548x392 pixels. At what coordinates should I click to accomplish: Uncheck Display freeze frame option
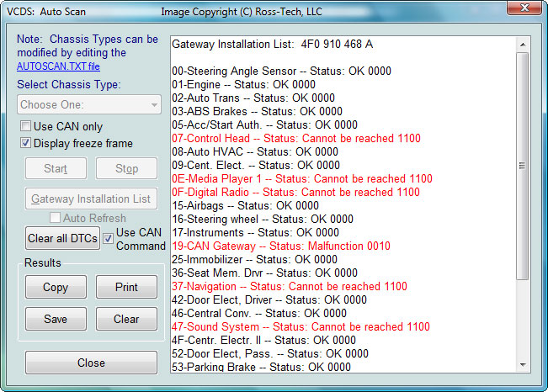(26, 143)
